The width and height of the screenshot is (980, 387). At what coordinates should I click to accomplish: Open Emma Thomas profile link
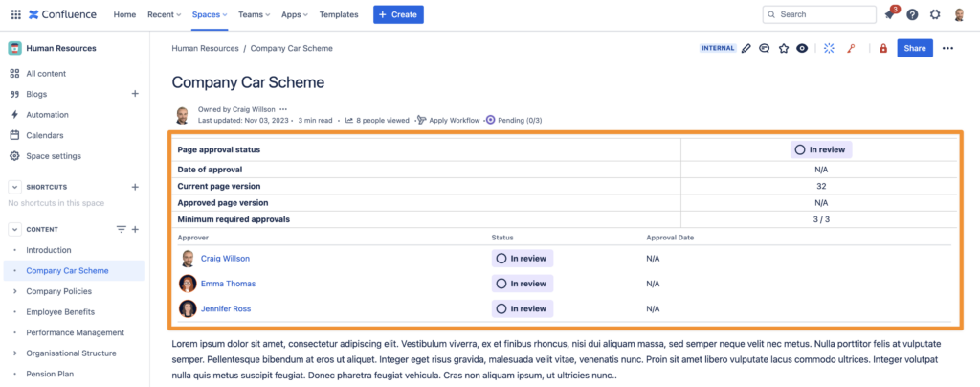pyautogui.click(x=228, y=284)
